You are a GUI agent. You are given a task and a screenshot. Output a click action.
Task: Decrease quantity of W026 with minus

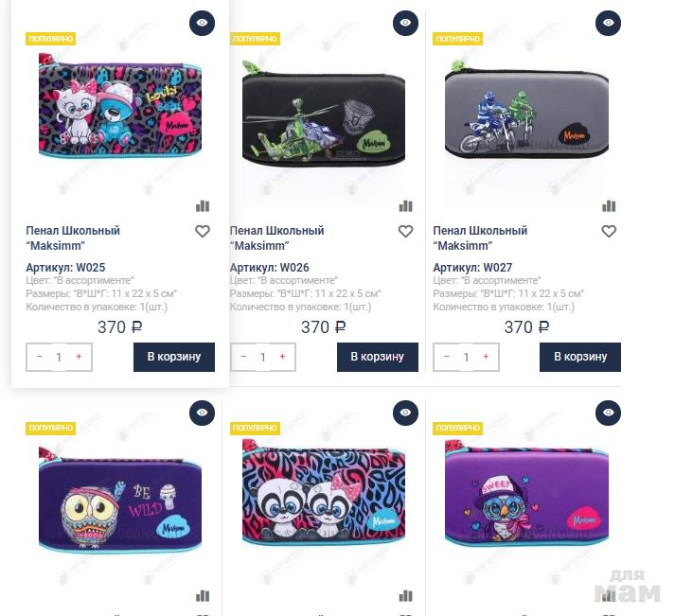243,357
